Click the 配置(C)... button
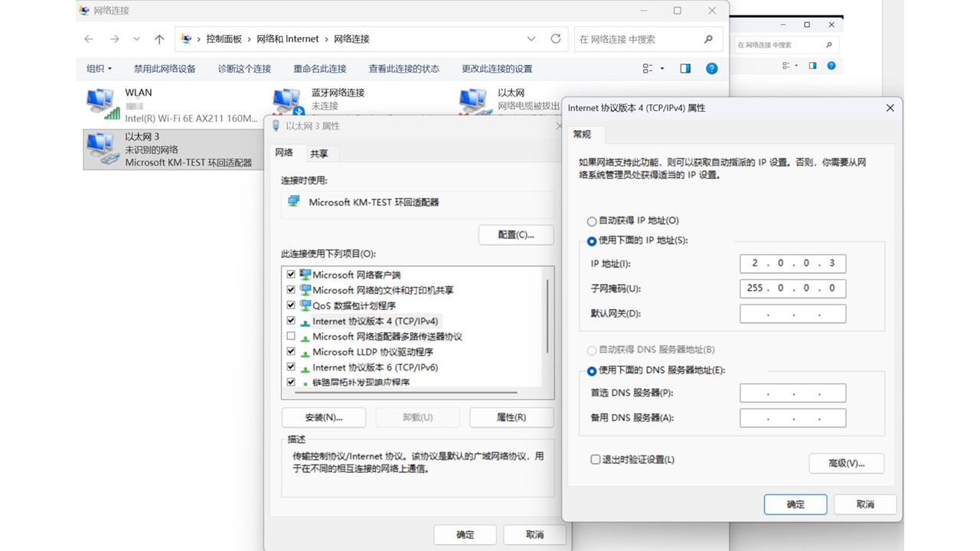This screenshot has width=980, height=551. pyautogui.click(x=515, y=235)
